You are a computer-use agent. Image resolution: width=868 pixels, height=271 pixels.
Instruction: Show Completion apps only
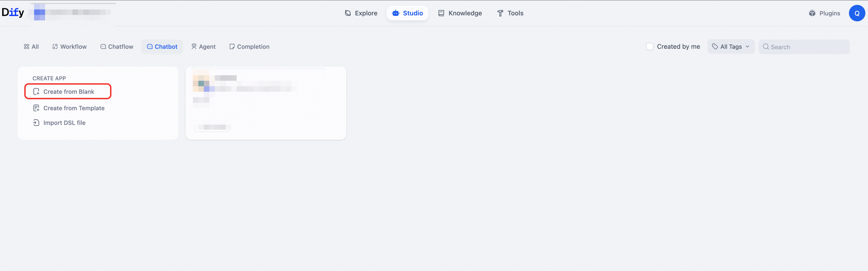(x=249, y=47)
